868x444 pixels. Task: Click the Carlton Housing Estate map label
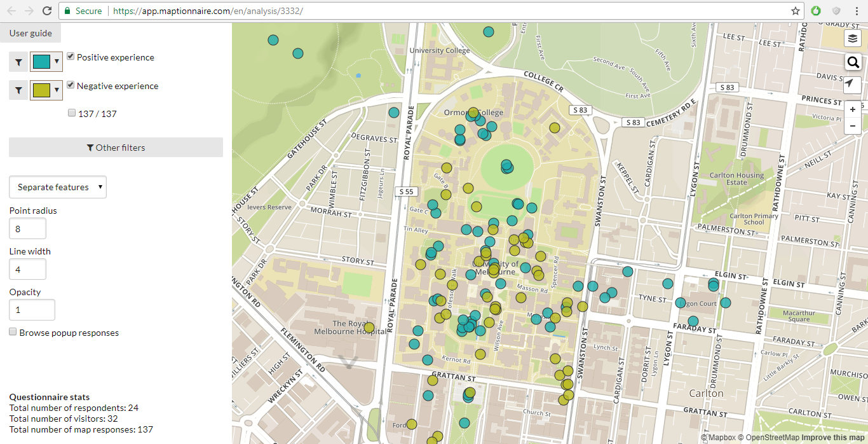pos(737,179)
